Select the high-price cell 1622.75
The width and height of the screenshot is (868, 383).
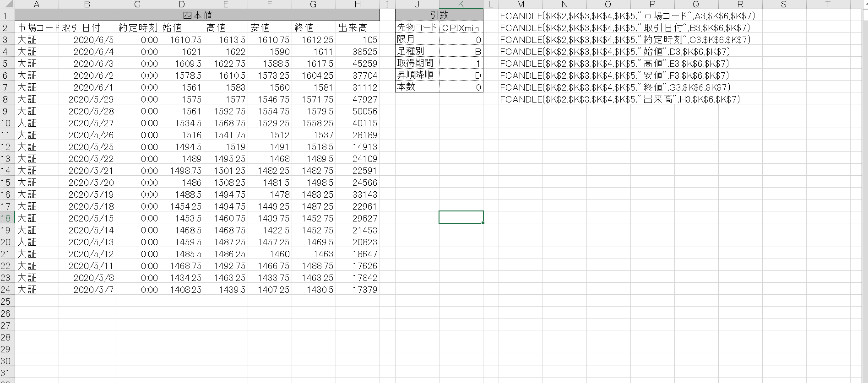(226, 64)
